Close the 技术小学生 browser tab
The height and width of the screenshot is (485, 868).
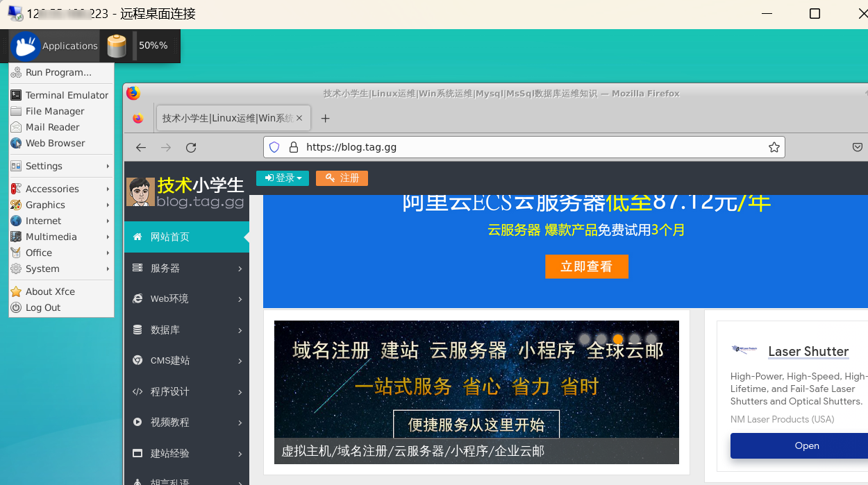(299, 118)
